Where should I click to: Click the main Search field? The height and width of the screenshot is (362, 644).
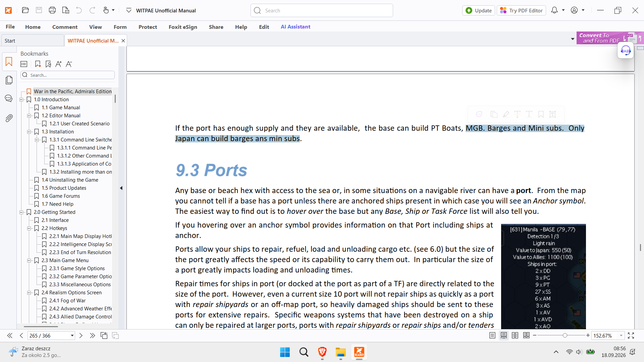pos(322,10)
